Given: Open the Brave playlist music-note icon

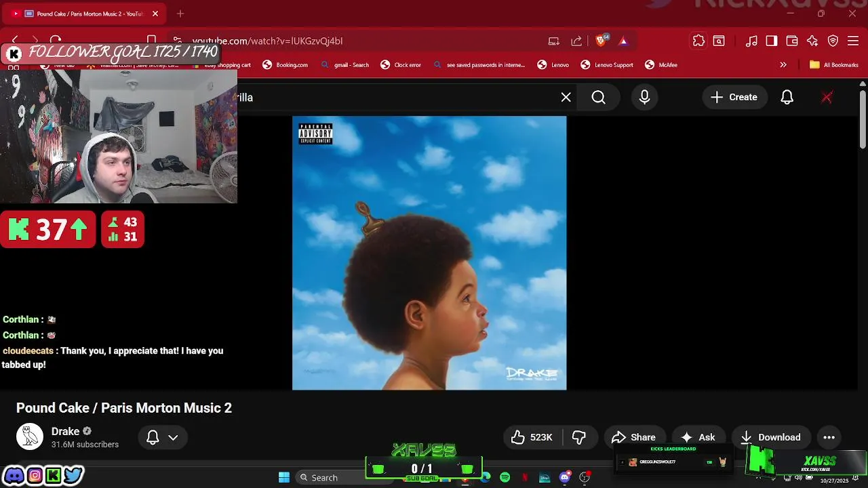Looking at the screenshot, I should pyautogui.click(x=751, y=41).
